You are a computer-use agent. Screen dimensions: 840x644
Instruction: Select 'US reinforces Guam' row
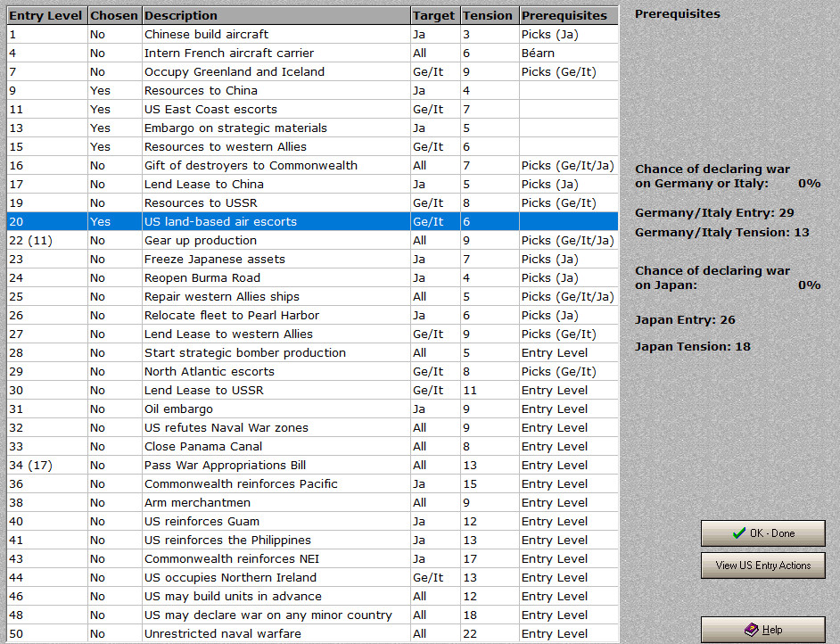tap(312, 522)
